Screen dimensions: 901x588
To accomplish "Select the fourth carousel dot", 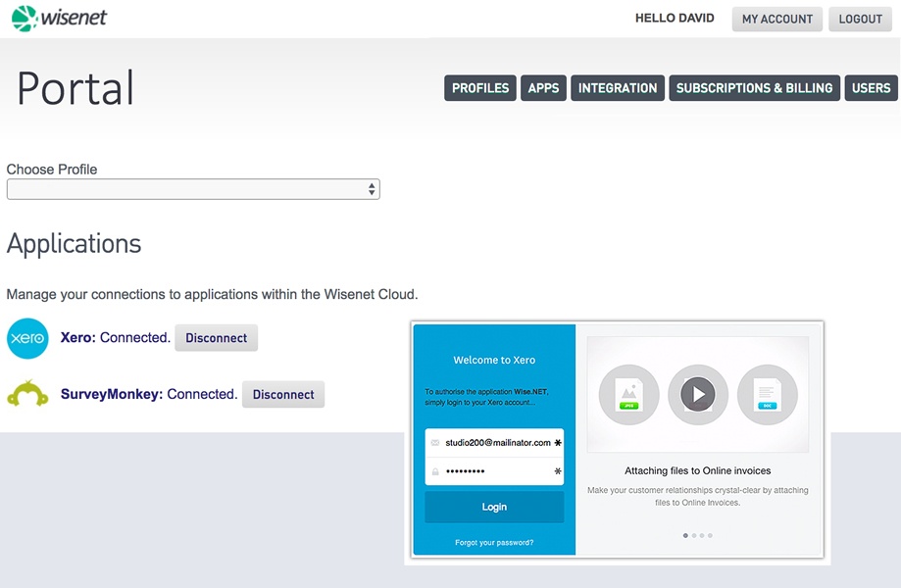I will pyautogui.click(x=710, y=535).
